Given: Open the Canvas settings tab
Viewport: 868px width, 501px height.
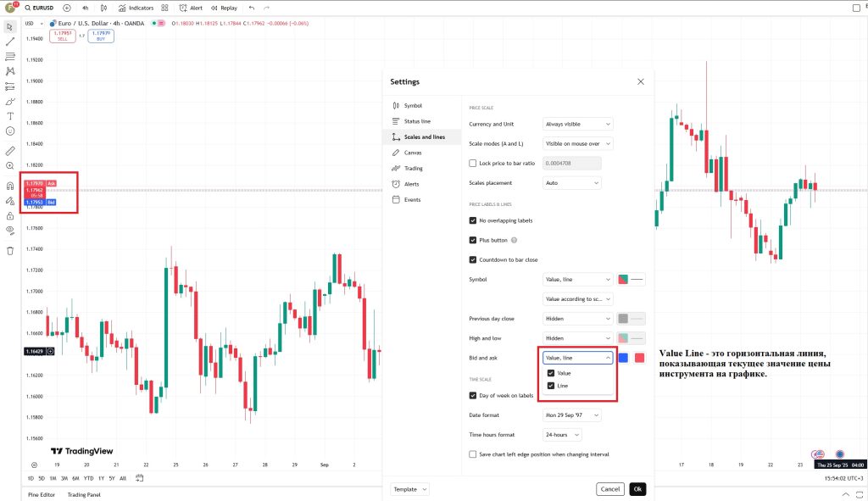Looking at the screenshot, I should point(422,153).
